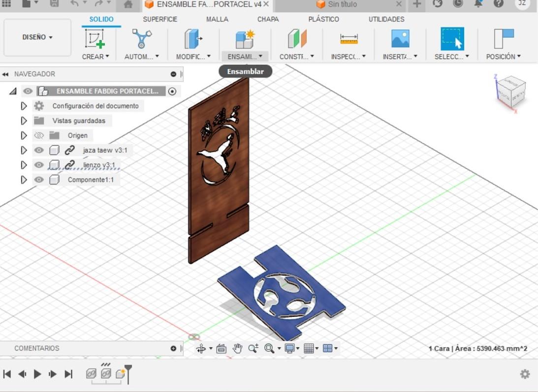Image resolution: width=538 pixels, height=392 pixels.
Task: Select the Create Sketch tool icon
Action: 95,38
